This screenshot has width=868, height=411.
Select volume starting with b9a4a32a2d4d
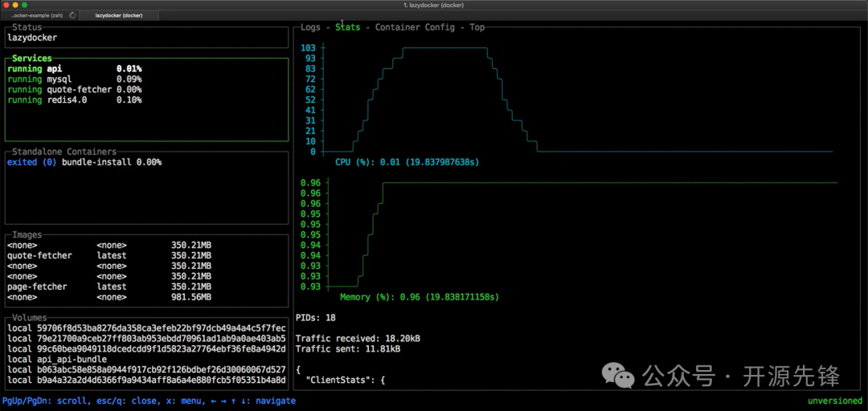point(147,380)
